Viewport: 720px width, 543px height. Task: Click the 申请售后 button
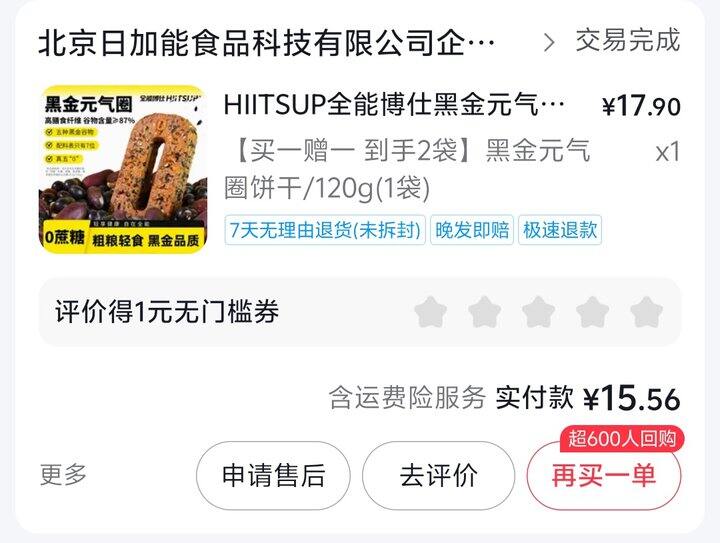(273, 476)
